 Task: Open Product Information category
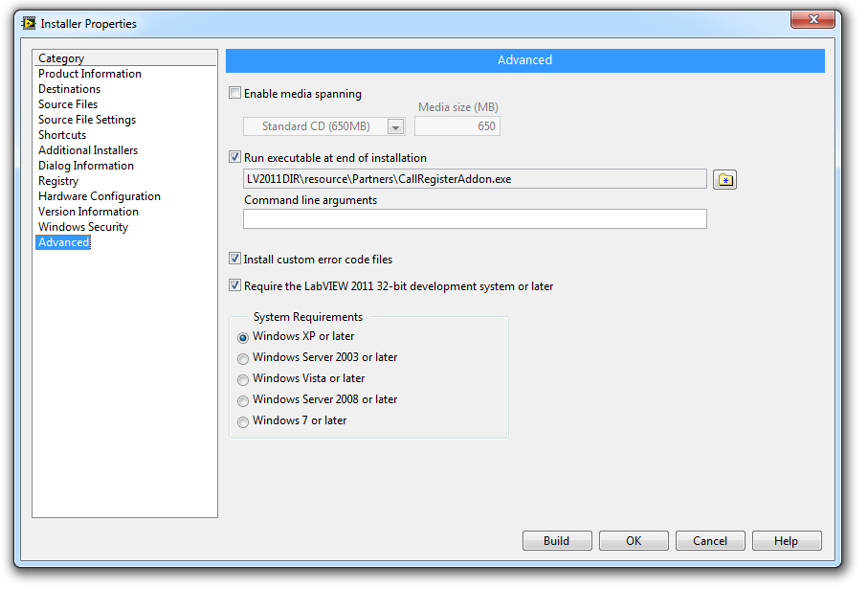click(x=91, y=75)
